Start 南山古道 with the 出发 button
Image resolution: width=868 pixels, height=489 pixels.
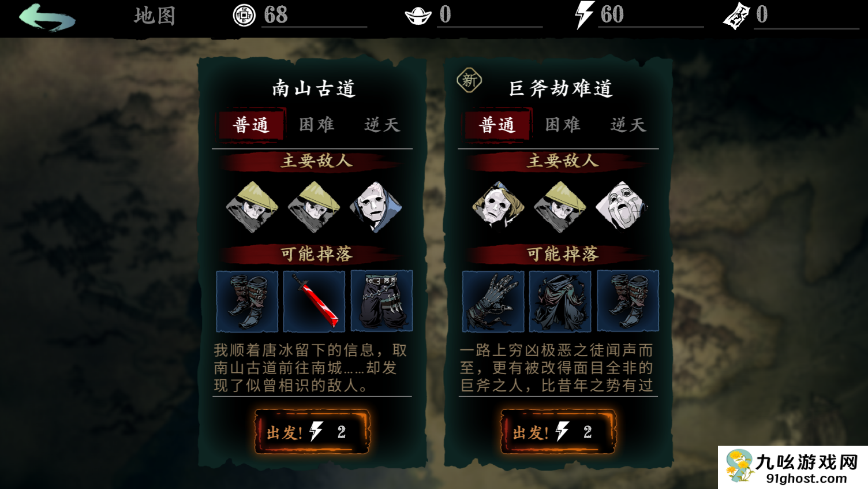click(312, 431)
